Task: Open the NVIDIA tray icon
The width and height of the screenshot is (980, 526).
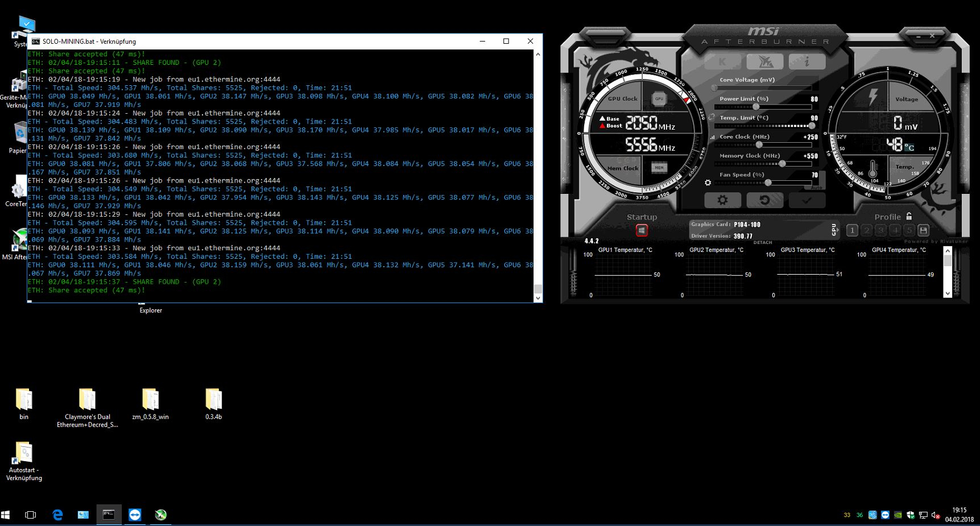Action: coord(898,515)
